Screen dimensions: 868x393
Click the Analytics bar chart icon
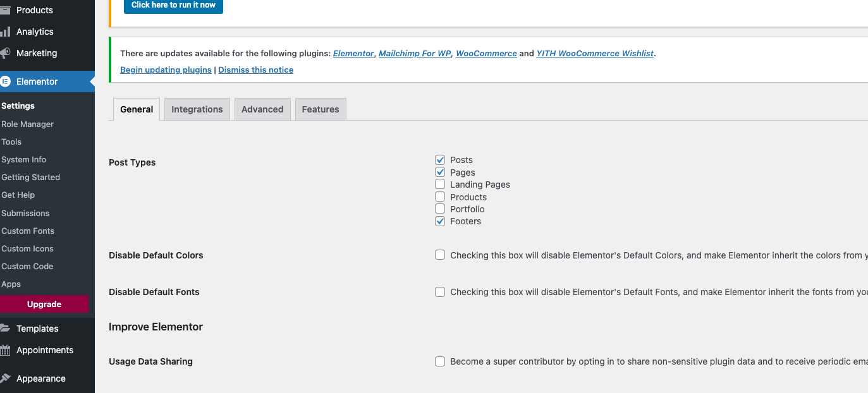point(5,32)
